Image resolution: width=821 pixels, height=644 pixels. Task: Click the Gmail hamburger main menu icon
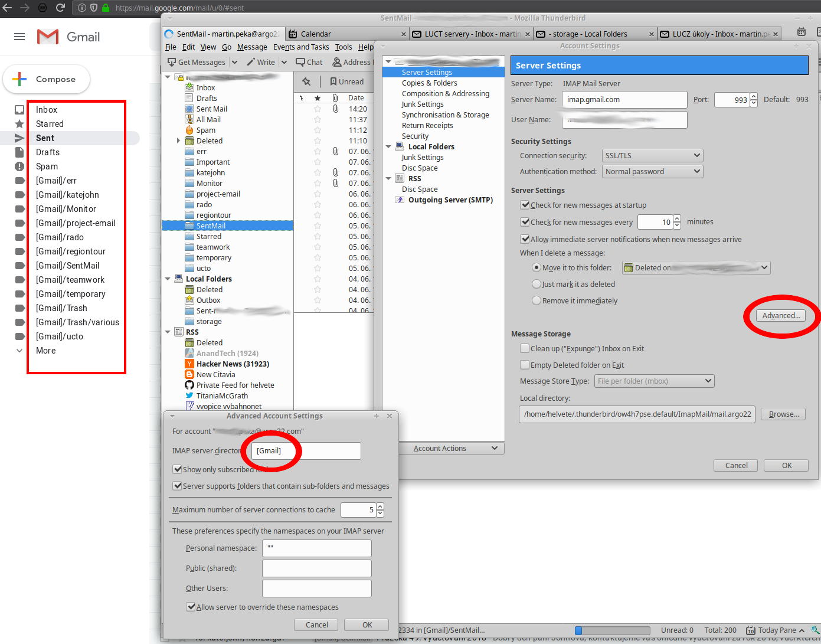tap(19, 37)
